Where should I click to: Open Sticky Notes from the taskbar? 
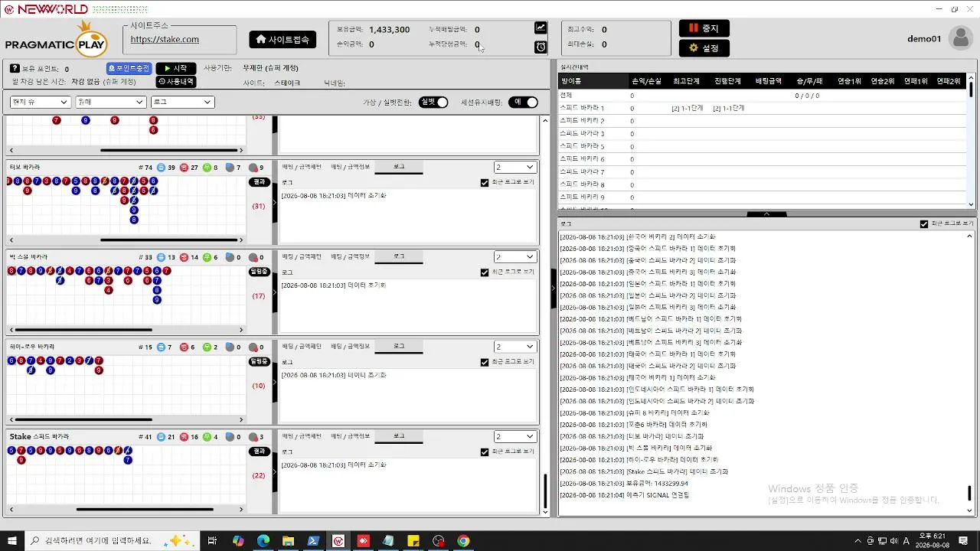pyautogui.click(x=413, y=541)
